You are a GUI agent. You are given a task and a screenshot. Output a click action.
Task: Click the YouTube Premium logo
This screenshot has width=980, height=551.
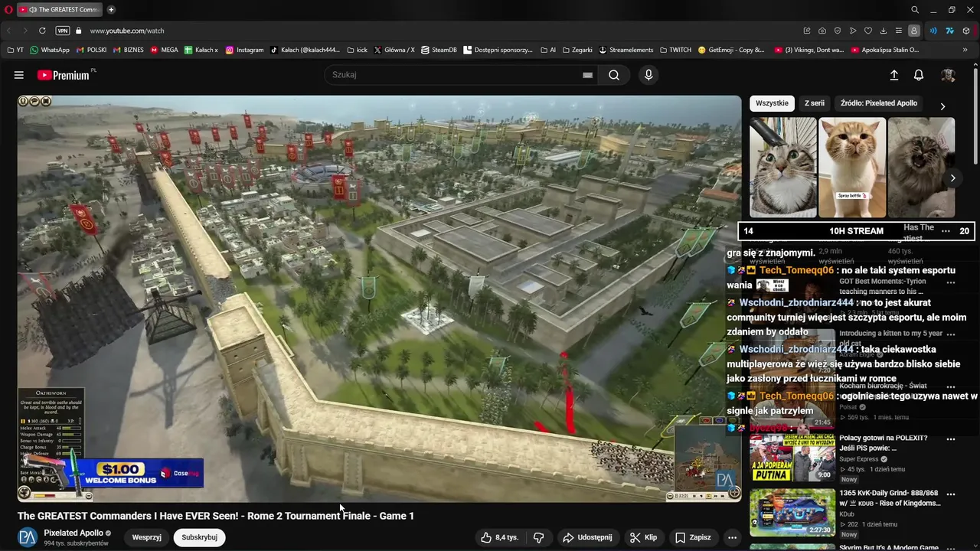coord(65,75)
